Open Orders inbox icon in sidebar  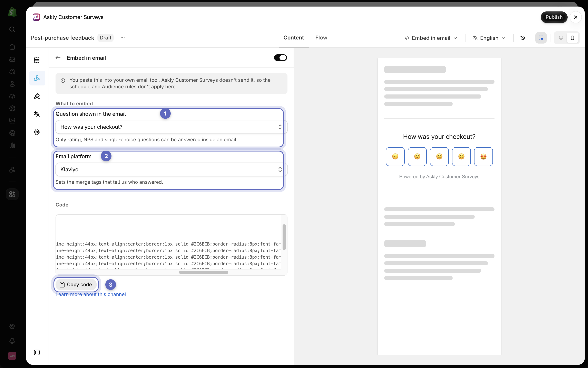coord(12,59)
